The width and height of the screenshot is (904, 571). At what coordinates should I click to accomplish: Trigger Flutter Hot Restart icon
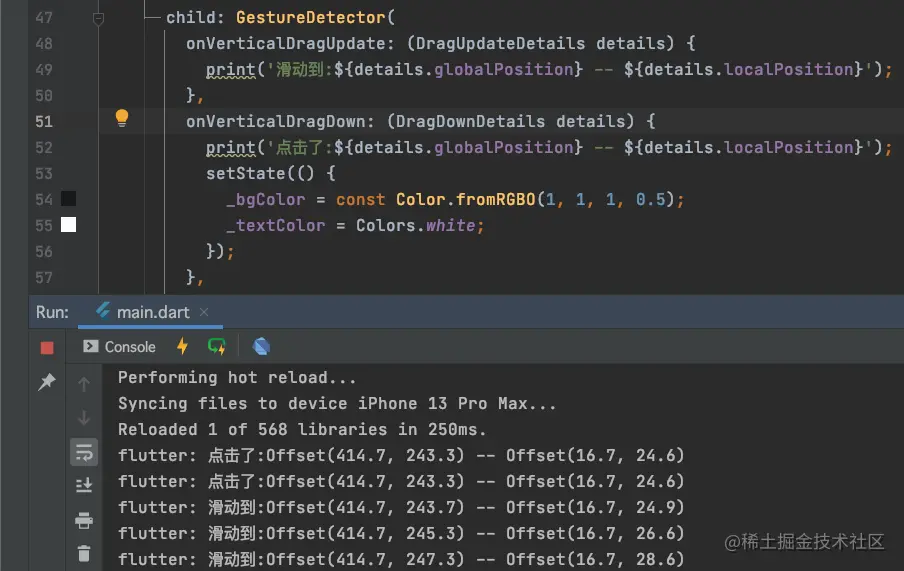click(217, 346)
